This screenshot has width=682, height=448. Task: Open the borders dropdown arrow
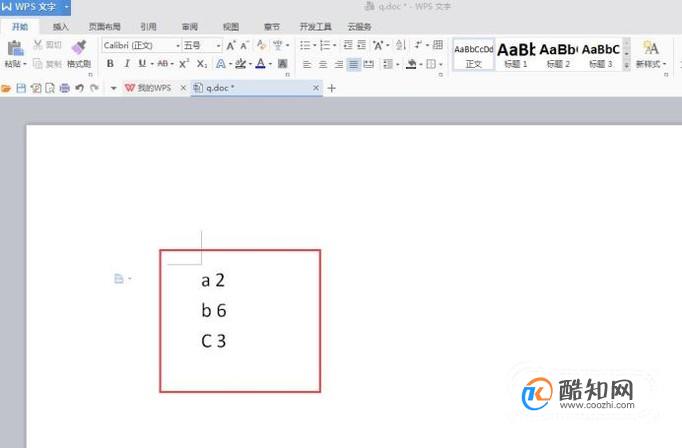pos(441,64)
